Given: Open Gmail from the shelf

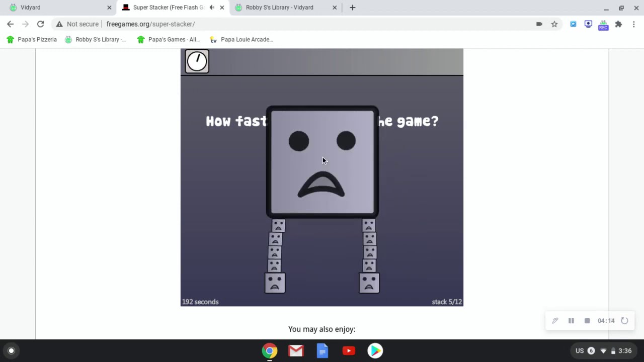Looking at the screenshot, I should [x=296, y=351].
